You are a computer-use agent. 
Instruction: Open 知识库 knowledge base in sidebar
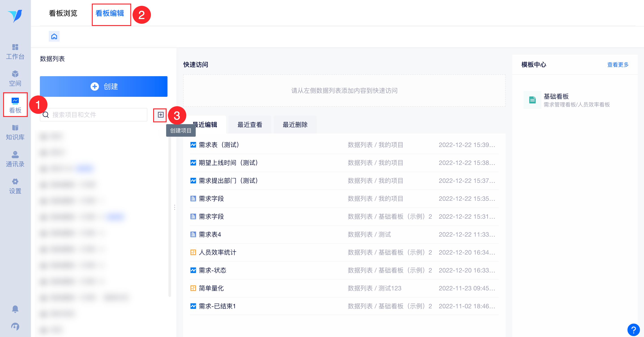[15, 132]
